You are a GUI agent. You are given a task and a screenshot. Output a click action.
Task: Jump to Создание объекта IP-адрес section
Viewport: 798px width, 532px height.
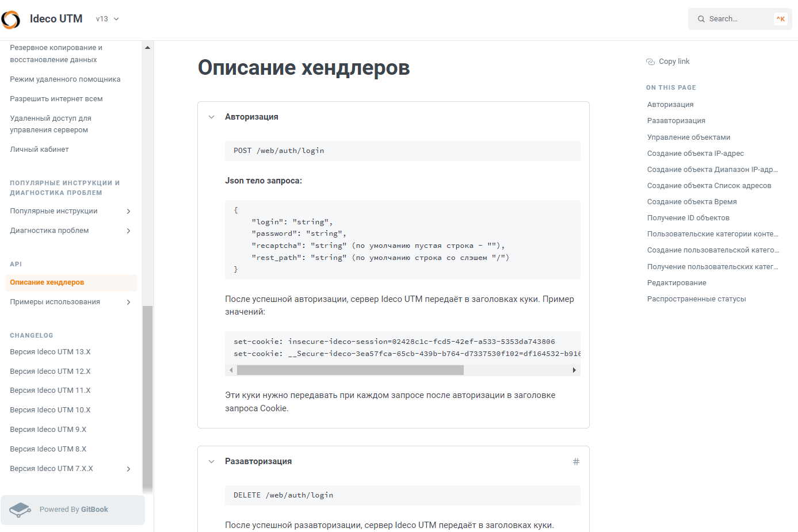(x=696, y=154)
